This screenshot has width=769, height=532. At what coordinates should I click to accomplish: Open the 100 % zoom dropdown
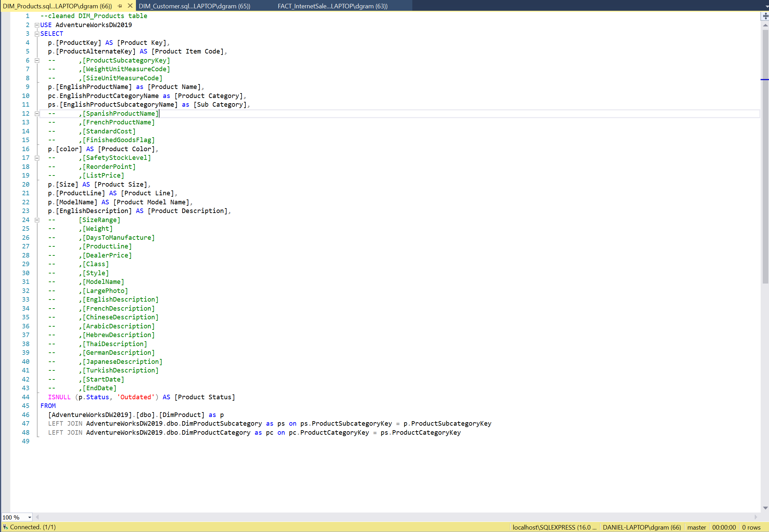pyautogui.click(x=30, y=517)
